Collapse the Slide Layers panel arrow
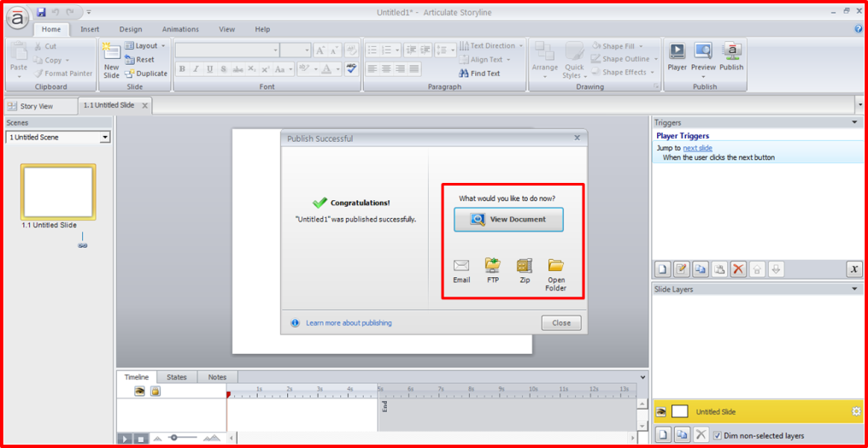 point(854,289)
